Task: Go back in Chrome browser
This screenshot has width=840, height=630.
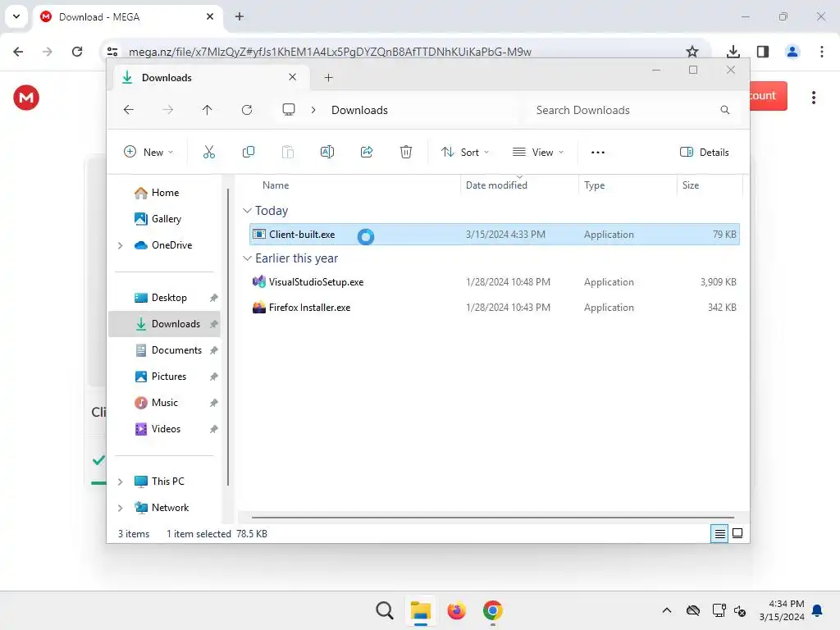Action: [18, 52]
